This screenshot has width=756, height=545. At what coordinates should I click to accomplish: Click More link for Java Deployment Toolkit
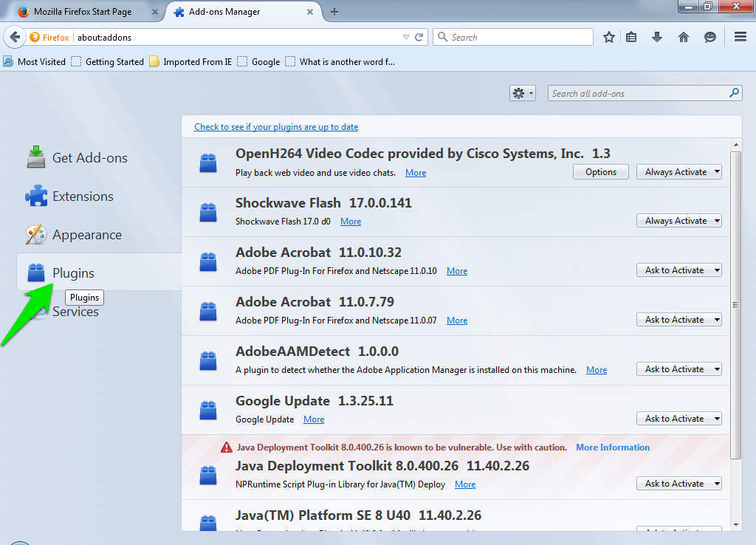coord(465,484)
